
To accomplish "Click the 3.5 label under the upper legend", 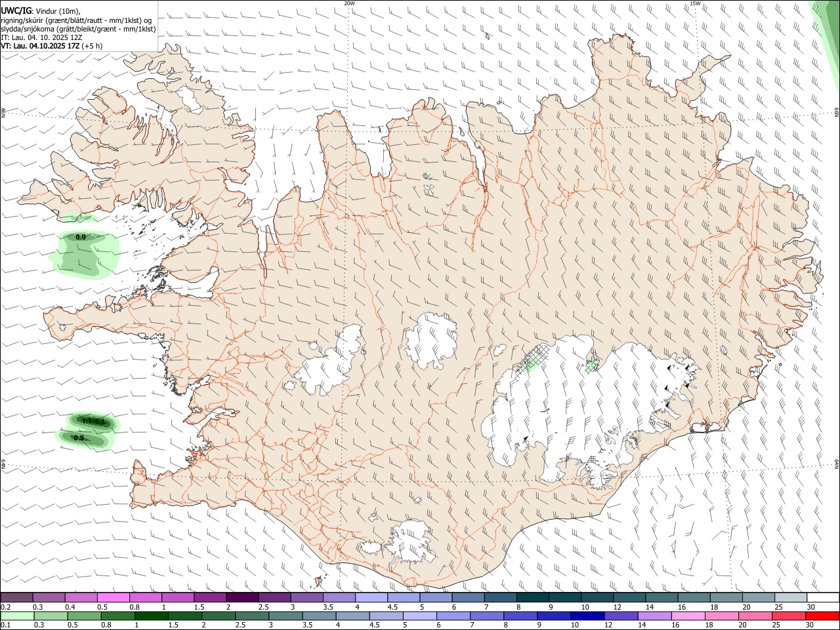I will (x=328, y=607).
